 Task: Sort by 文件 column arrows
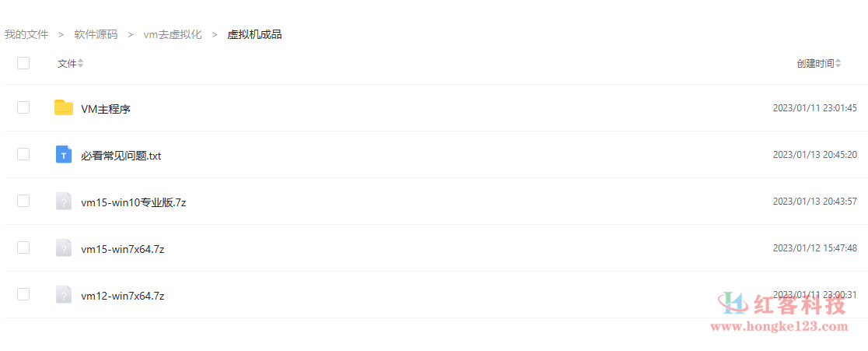pos(80,64)
